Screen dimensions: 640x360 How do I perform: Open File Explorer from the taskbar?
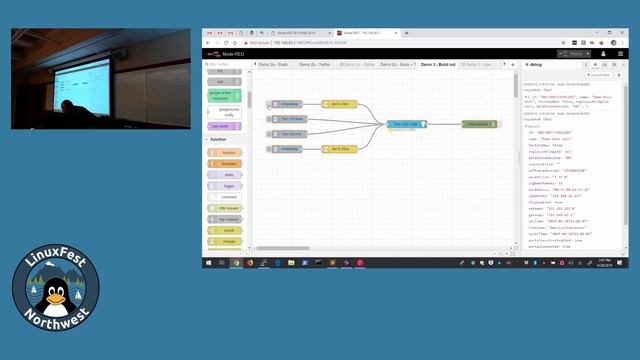pos(291,263)
